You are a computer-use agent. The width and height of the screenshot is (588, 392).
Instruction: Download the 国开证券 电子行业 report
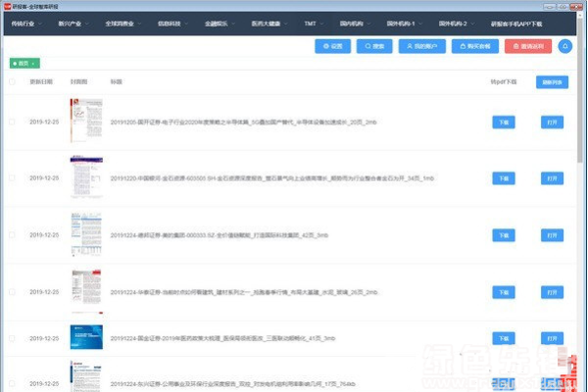point(504,122)
